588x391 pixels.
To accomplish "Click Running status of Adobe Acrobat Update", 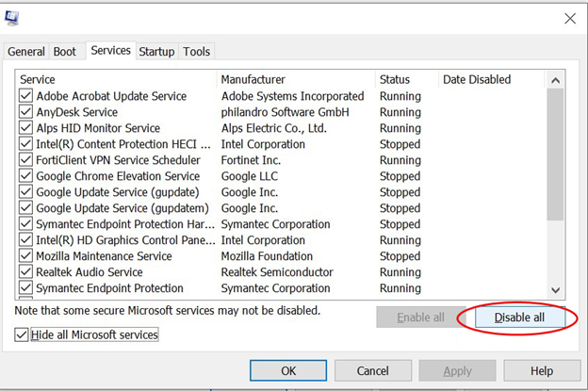I will click(400, 96).
